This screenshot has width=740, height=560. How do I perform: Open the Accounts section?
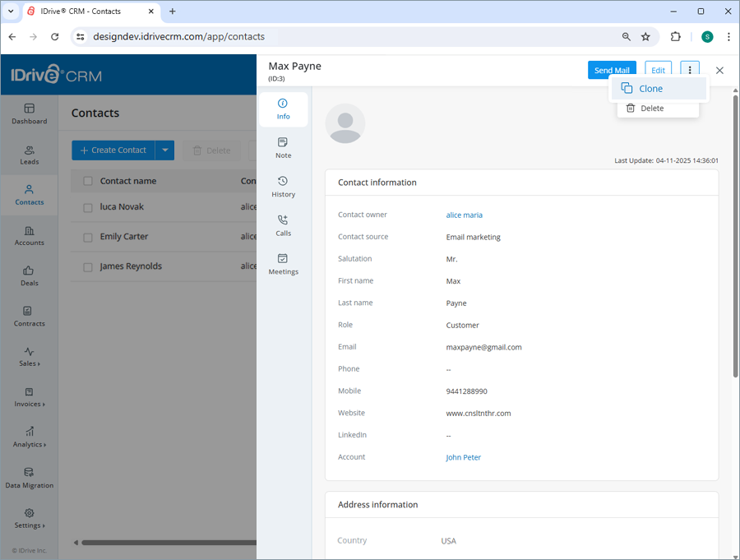29,237
